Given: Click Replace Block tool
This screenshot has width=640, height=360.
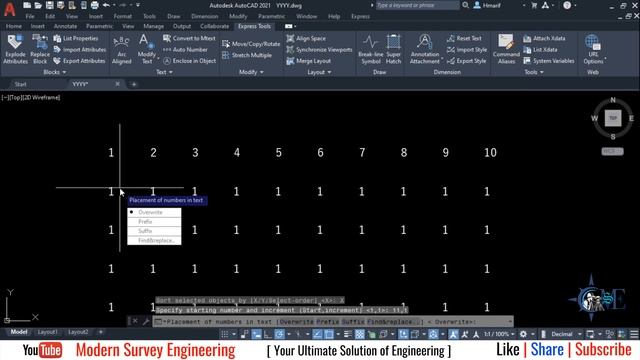Looking at the screenshot, I should 40,49.
